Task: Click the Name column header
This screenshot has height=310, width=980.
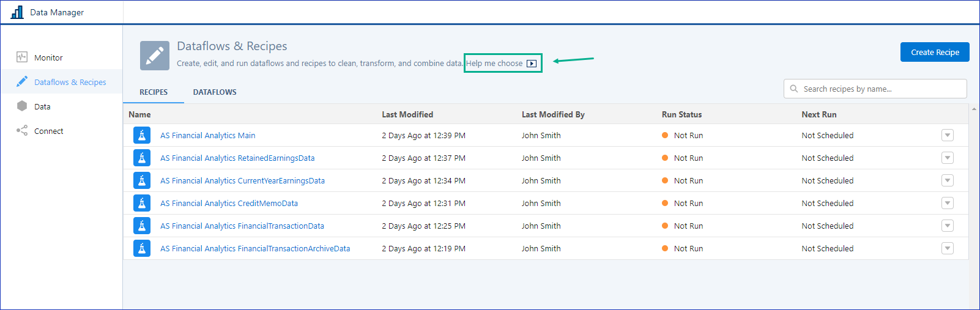Action: click(139, 114)
